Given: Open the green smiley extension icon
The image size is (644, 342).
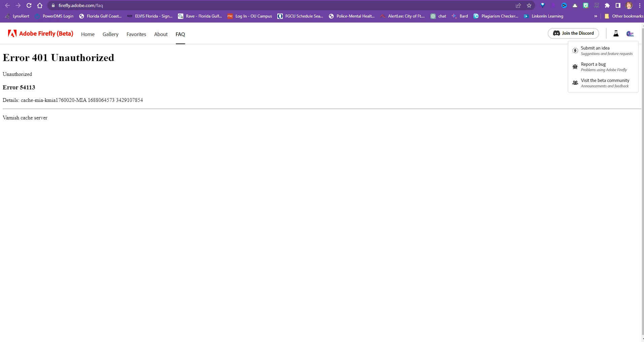Looking at the screenshot, I should [586, 5].
